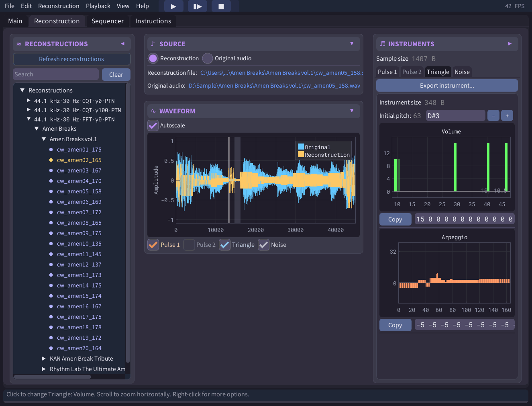
Task: Select the Pulse 2 instrument tab
Action: point(412,72)
